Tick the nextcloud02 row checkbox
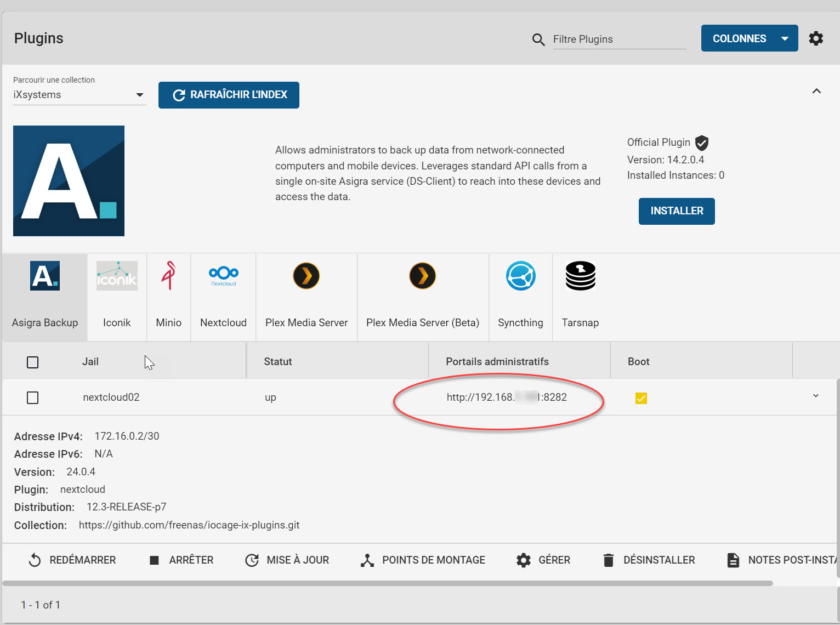840x625 pixels. [33, 397]
